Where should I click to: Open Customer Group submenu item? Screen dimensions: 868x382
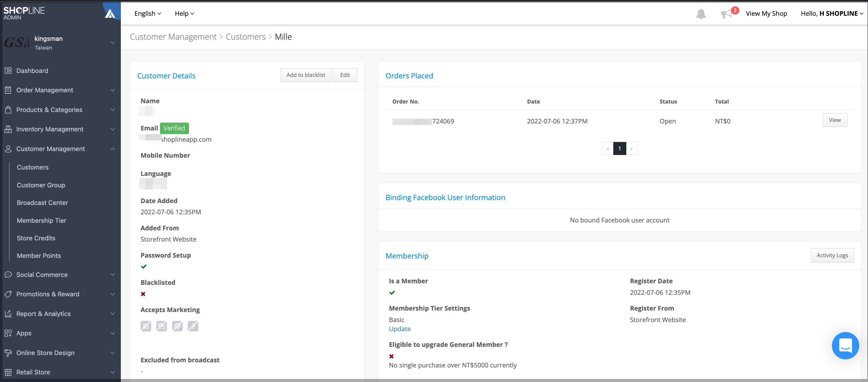click(x=41, y=185)
